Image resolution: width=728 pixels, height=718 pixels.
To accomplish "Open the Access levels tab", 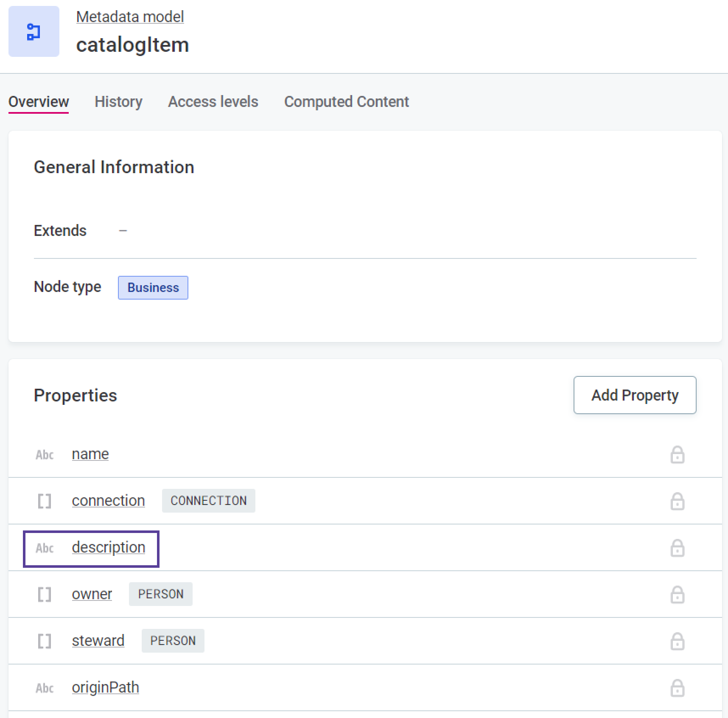I will (x=213, y=102).
